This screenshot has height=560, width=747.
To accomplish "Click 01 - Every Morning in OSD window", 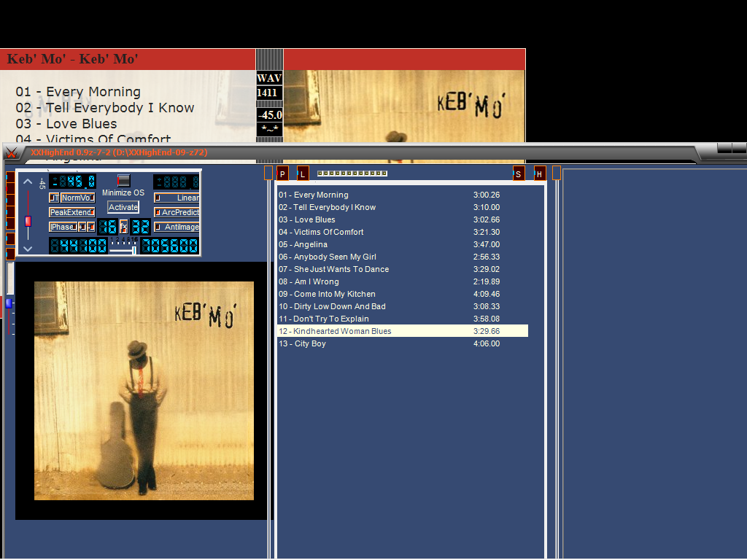I will [78, 91].
